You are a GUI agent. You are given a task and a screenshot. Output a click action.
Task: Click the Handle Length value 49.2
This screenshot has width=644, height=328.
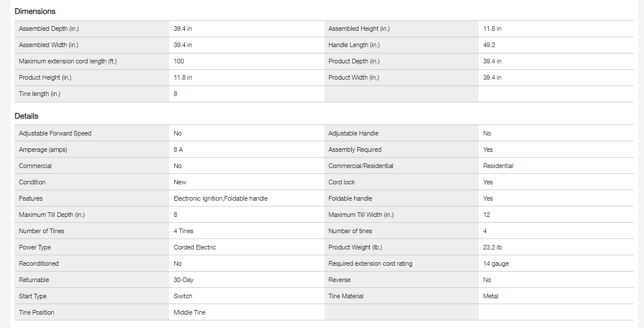[x=491, y=45]
